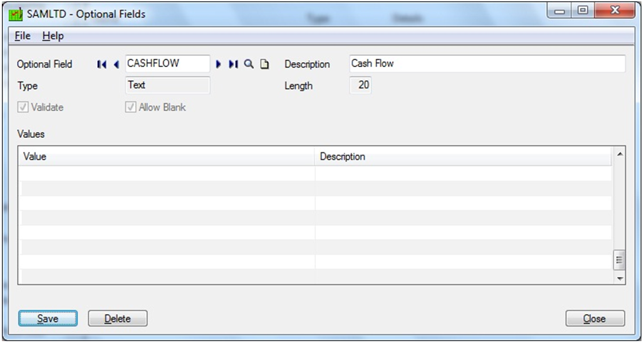Click the Optional Field code input CASHFLOW
This screenshot has width=644, height=343.
(167, 64)
